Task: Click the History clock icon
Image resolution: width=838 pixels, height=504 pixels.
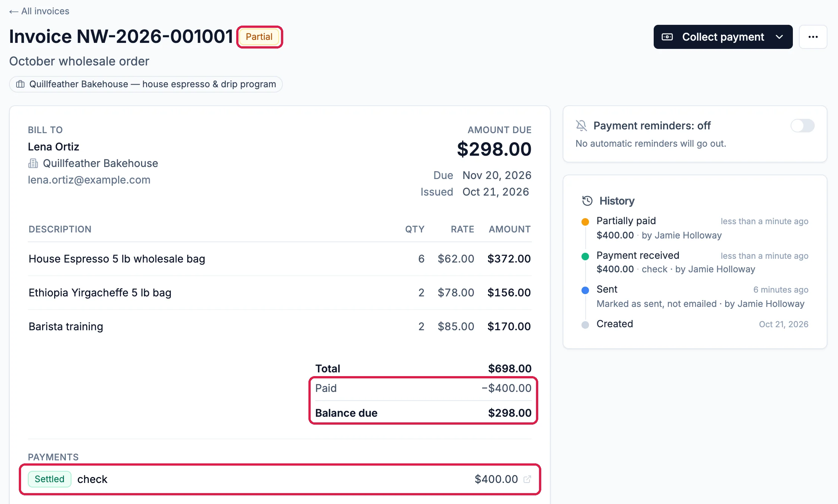Action: pos(587,201)
